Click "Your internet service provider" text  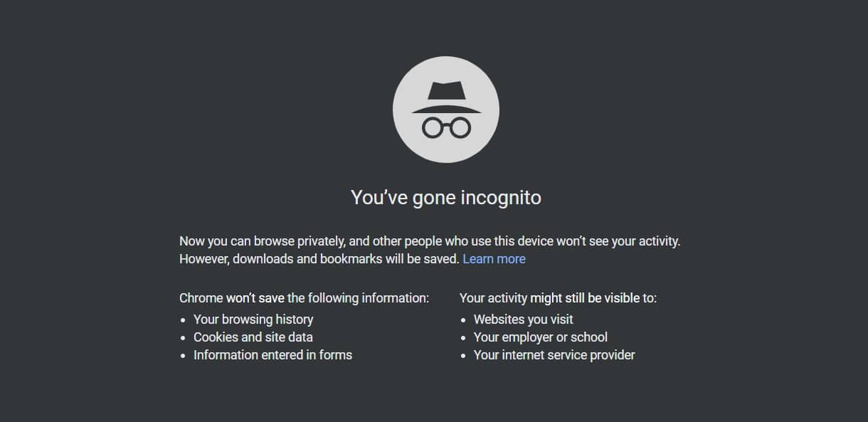click(x=554, y=355)
